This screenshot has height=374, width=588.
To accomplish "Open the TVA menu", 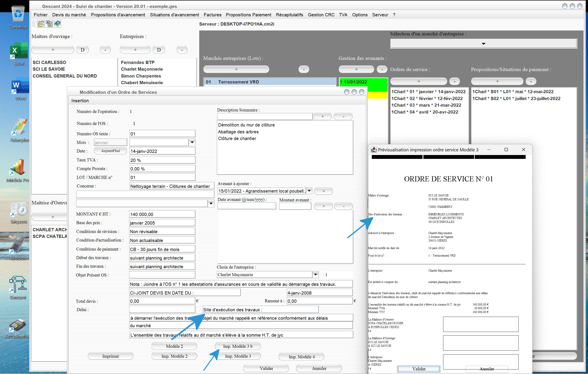I will click(343, 15).
